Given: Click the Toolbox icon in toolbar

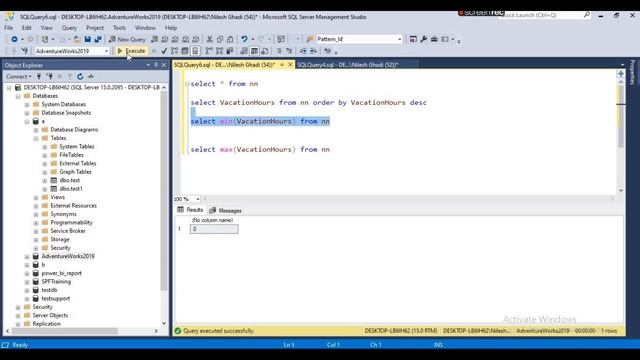Looking at the screenshot, I should click(x=434, y=39).
